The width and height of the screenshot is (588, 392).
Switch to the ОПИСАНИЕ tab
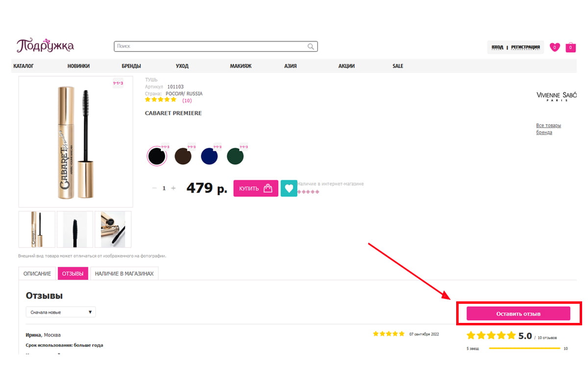point(37,273)
